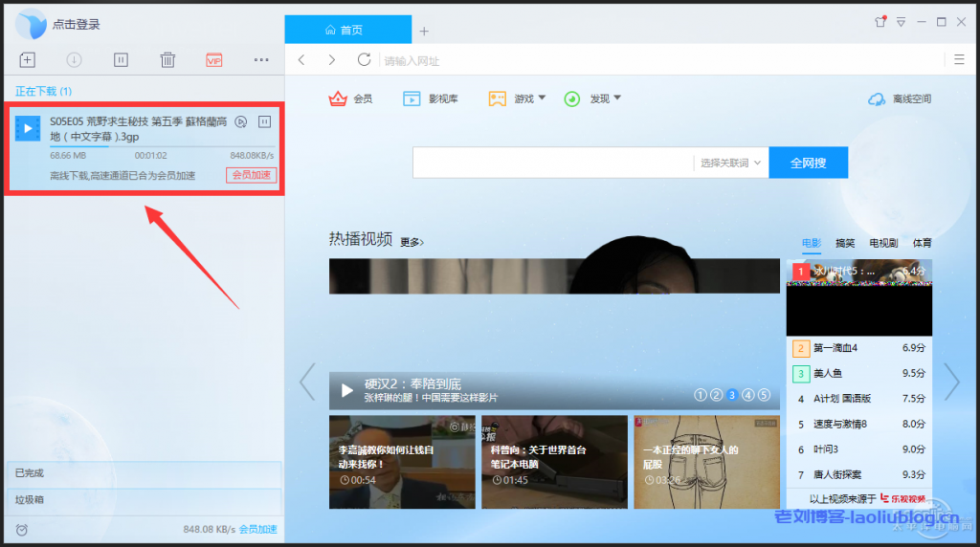Pause the S05E05 download task
Image resolution: width=980 pixels, height=547 pixels.
(x=265, y=121)
